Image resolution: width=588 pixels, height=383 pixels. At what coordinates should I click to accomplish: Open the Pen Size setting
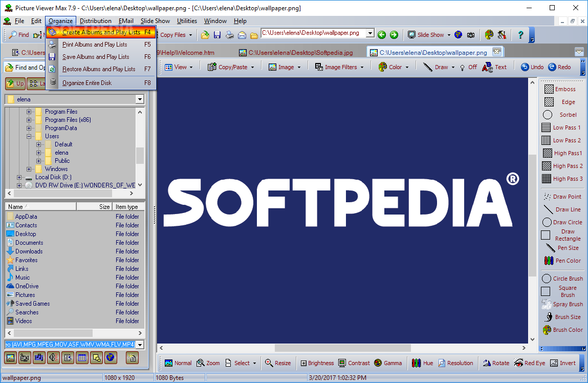click(562, 248)
